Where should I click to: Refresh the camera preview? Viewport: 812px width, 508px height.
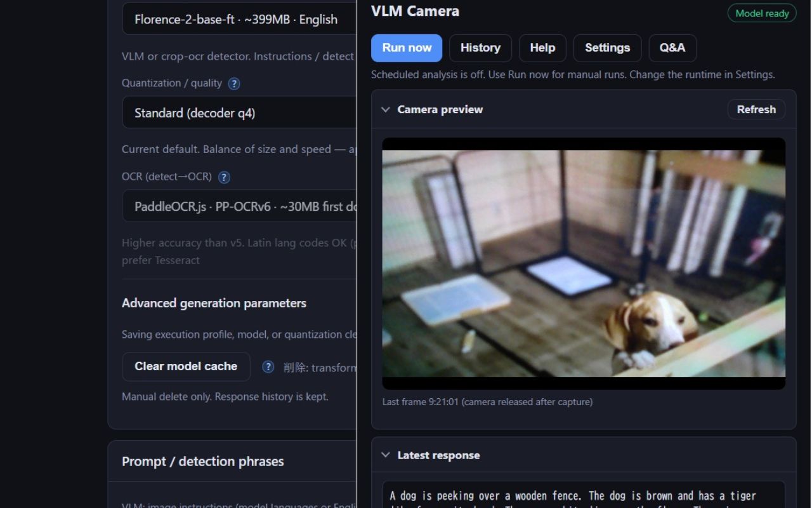(756, 109)
